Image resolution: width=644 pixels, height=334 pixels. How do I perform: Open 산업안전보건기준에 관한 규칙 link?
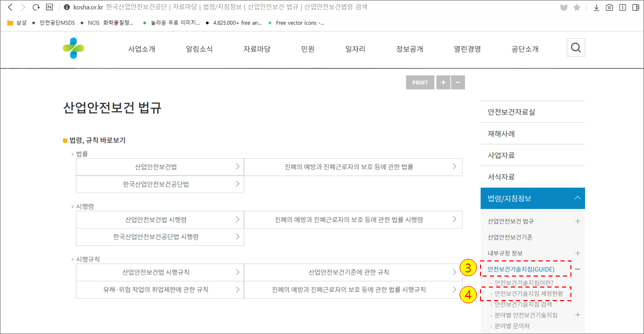click(353, 272)
